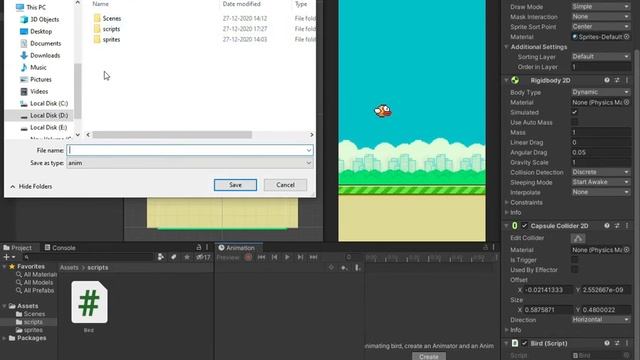Click Search by Label icon in Project panel

[173, 257]
